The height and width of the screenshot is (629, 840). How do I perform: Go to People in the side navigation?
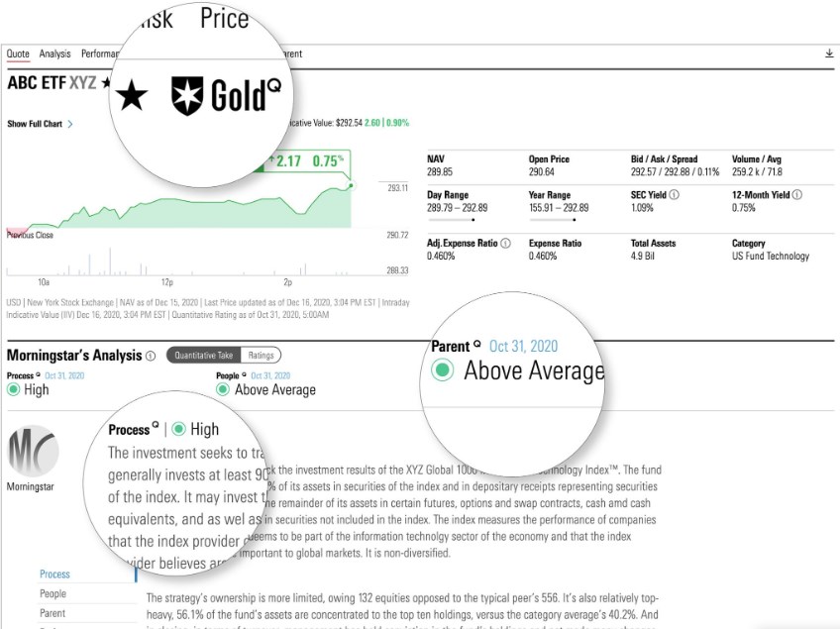pyautogui.click(x=52, y=594)
